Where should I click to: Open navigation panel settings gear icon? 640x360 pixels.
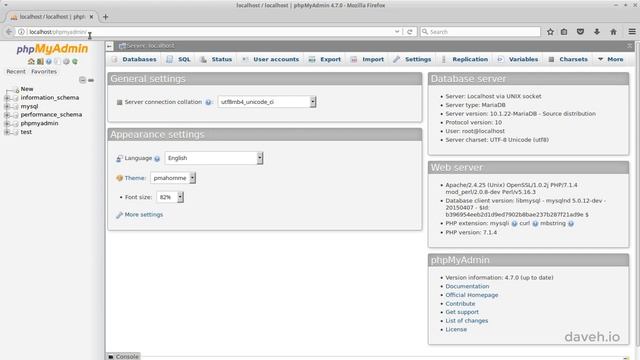click(66, 62)
